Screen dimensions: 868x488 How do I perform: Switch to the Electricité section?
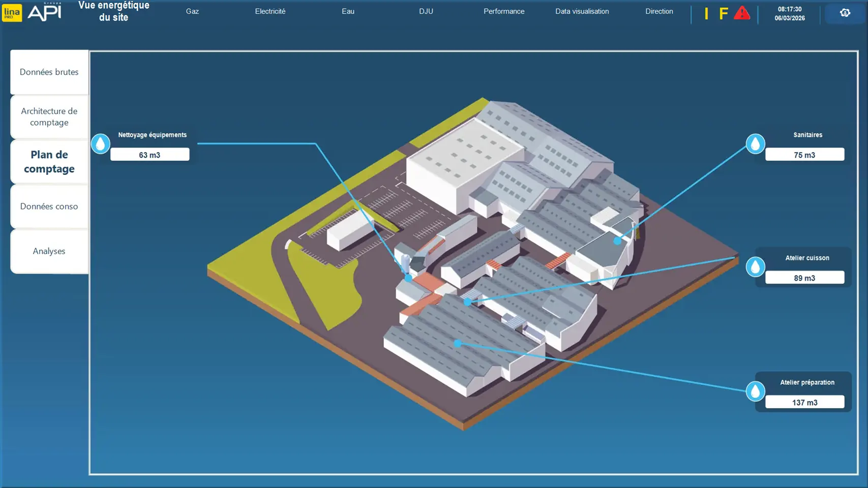click(270, 11)
